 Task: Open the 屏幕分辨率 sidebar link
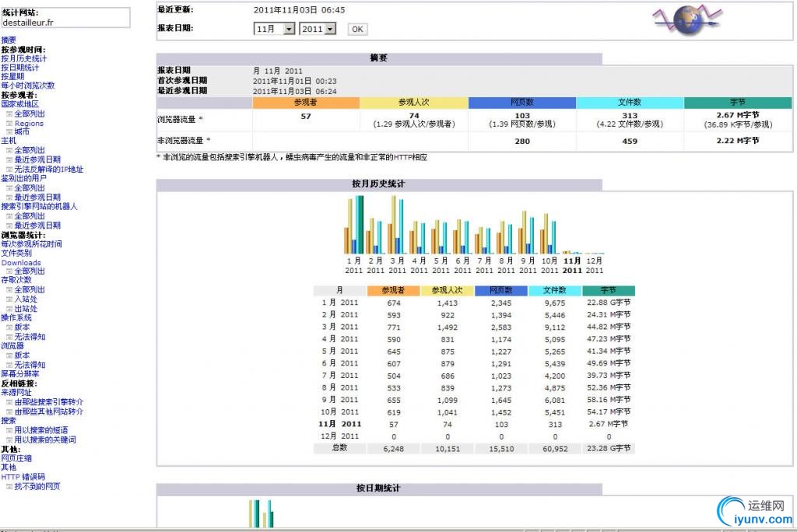(x=19, y=374)
